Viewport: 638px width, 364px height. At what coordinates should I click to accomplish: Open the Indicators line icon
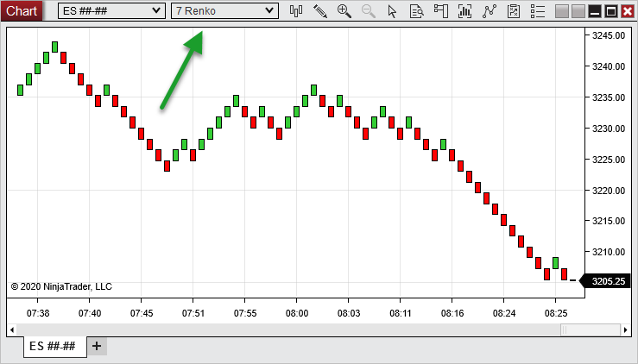[x=490, y=11]
